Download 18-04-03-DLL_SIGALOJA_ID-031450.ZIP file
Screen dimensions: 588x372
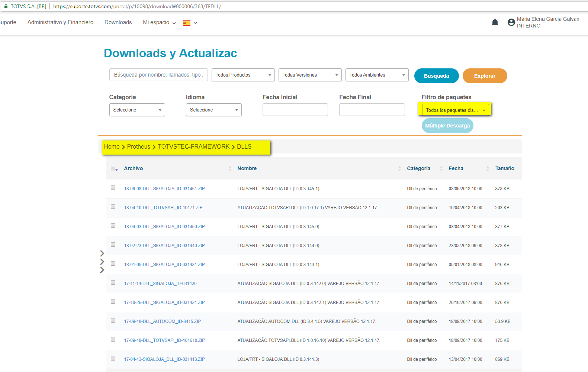[x=164, y=227]
